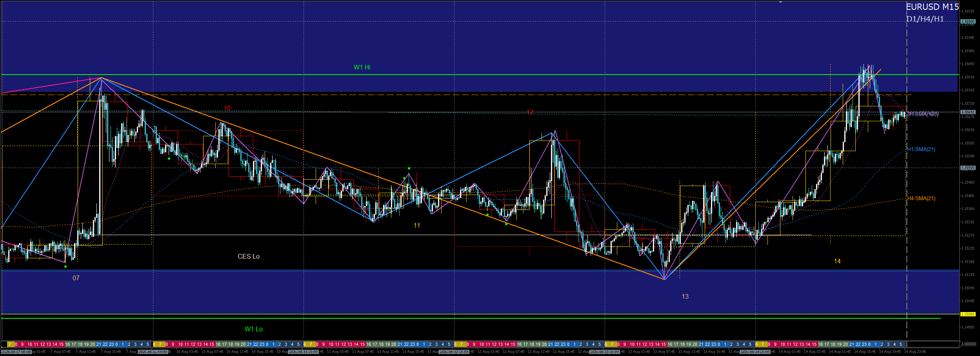Click price scale value 1.15135
980x356 pixels.
pos(968,275)
